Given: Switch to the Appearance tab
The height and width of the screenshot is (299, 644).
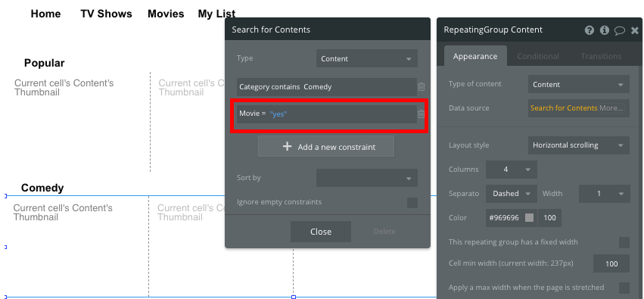Looking at the screenshot, I should point(475,56).
